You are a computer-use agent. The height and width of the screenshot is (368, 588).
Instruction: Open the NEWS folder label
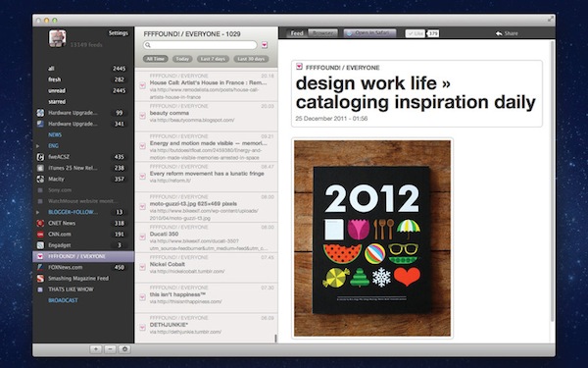click(x=55, y=134)
